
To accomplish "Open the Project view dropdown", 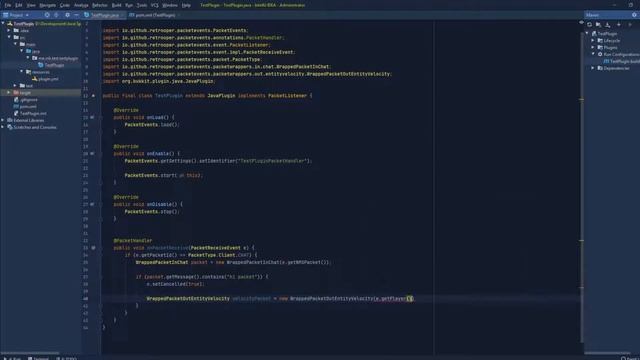I will (x=16, y=15).
